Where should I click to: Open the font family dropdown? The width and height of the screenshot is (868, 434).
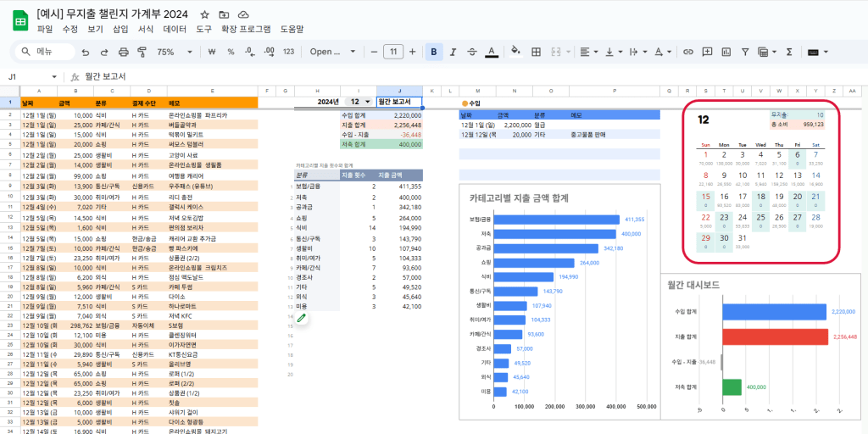[331, 52]
